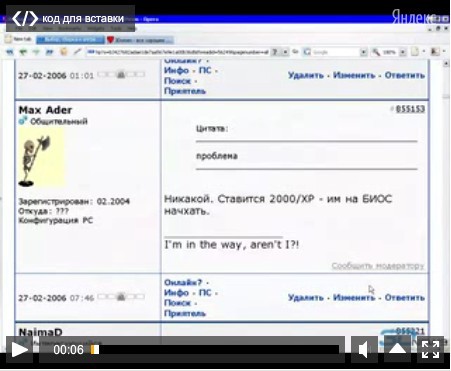Screen dimensions: 451x371
Task: Enter fullscreen video mode
Action: click(x=430, y=349)
